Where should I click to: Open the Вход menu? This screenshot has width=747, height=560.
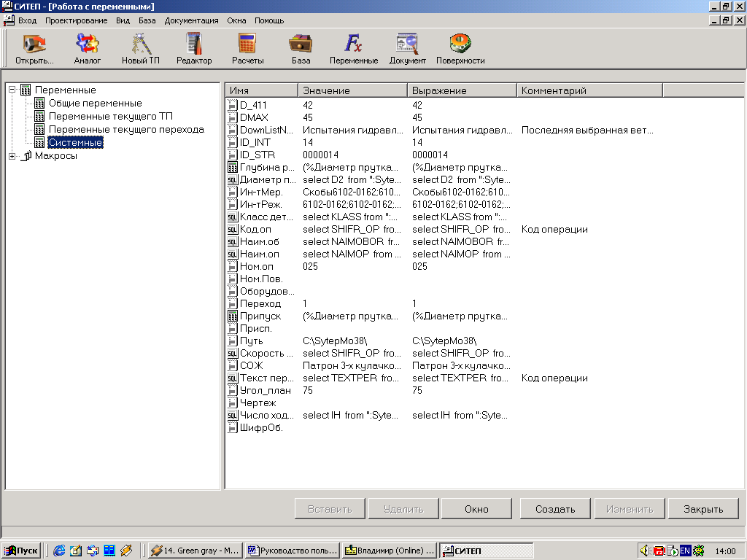point(27,20)
